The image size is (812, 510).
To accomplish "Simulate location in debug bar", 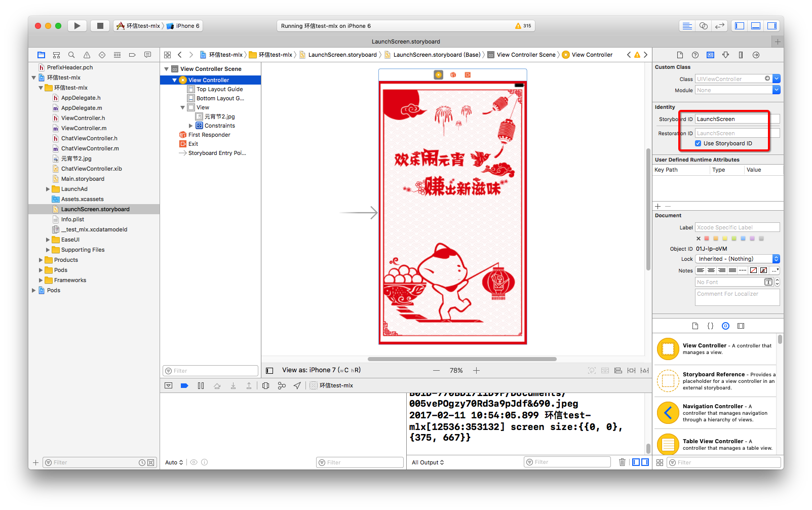I will [x=297, y=386].
